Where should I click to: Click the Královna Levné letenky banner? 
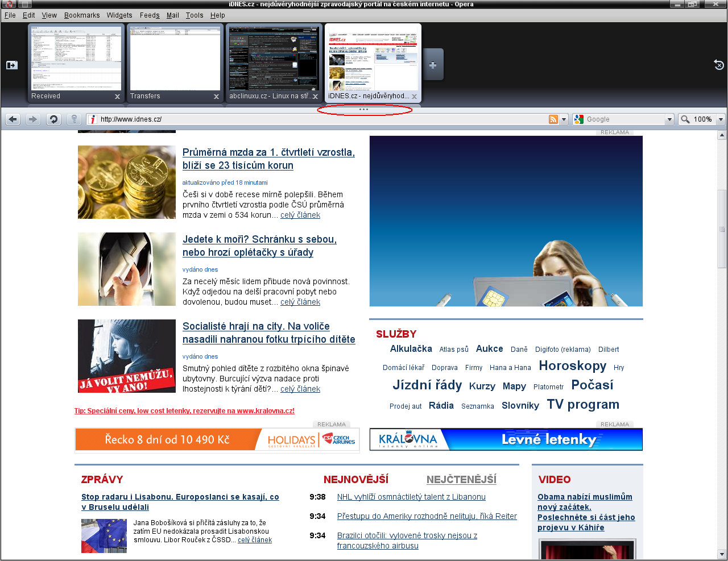point(506,439)
